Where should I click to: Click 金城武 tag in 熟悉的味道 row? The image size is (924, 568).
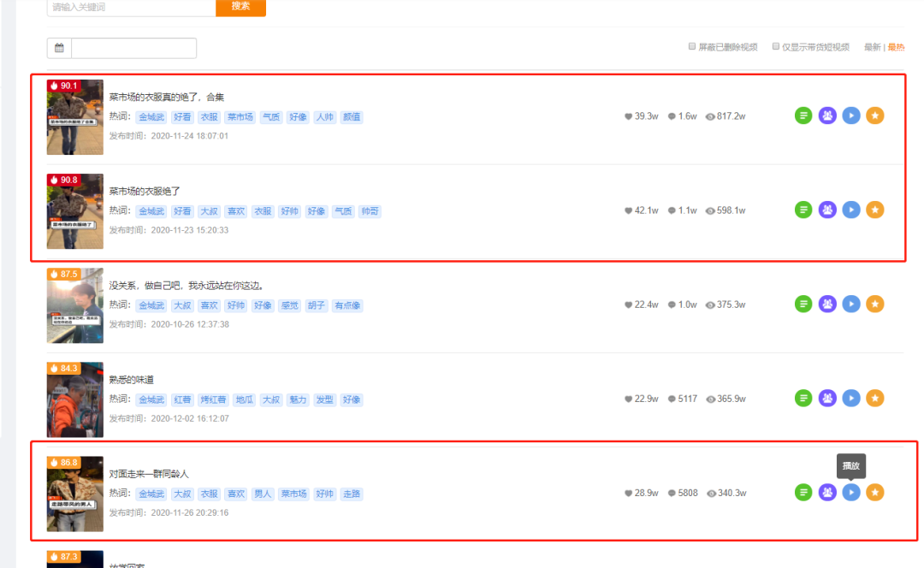pyautogui.click(x=151, y=400)
